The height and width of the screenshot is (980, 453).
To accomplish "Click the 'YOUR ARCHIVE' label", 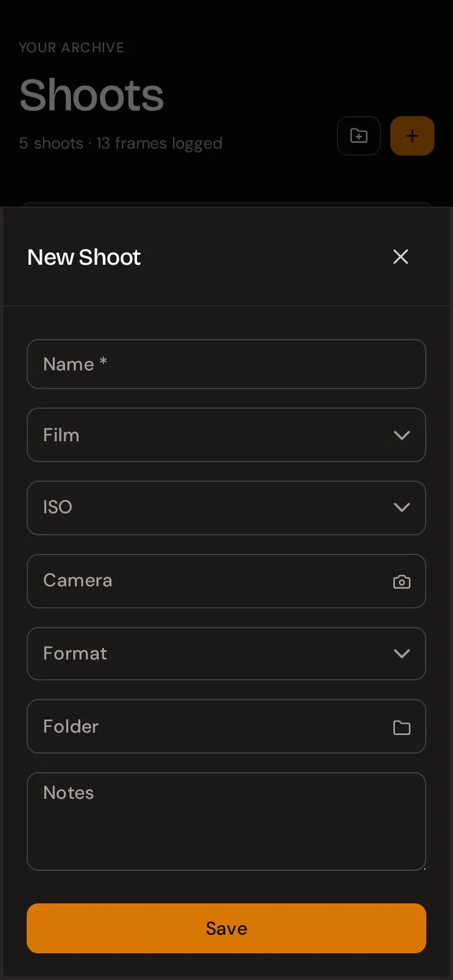I will pos(71,48).
